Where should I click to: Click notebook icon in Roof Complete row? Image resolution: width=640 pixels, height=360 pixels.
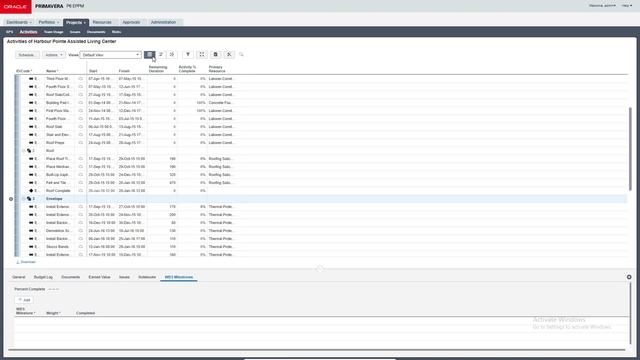81,191
